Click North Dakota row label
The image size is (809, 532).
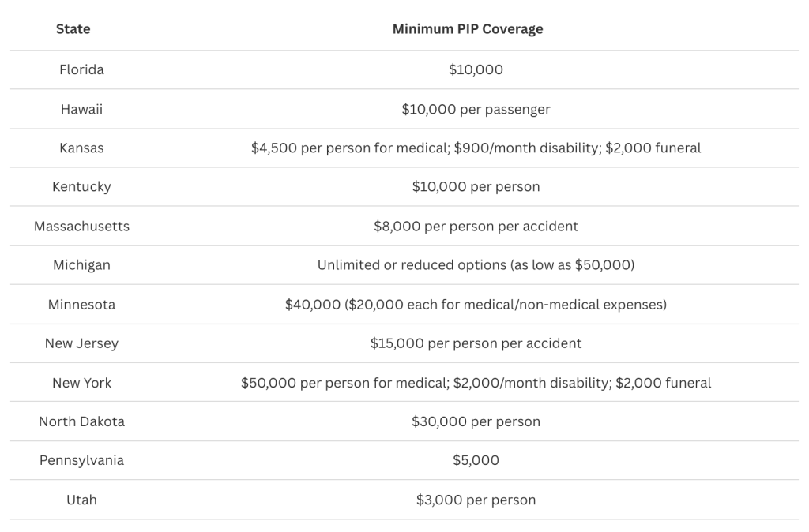tap(81, 421)
